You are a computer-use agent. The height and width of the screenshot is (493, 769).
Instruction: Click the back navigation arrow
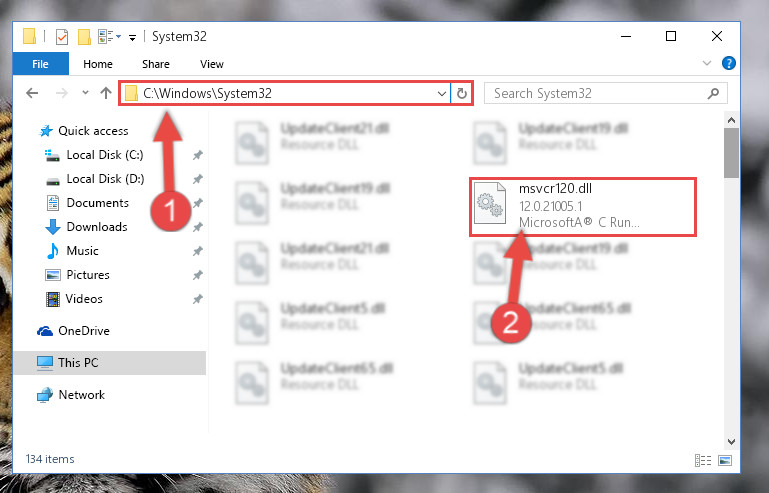(32, 93)
